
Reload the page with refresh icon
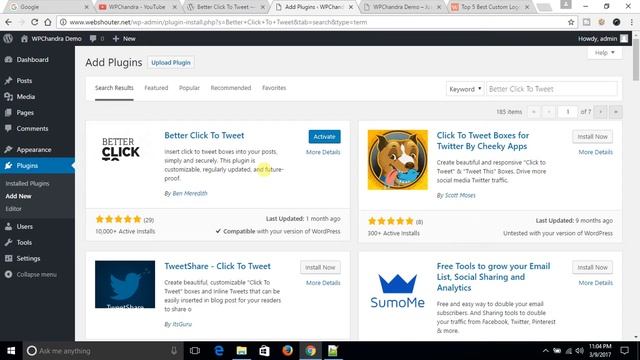click(x=35, y=22)
